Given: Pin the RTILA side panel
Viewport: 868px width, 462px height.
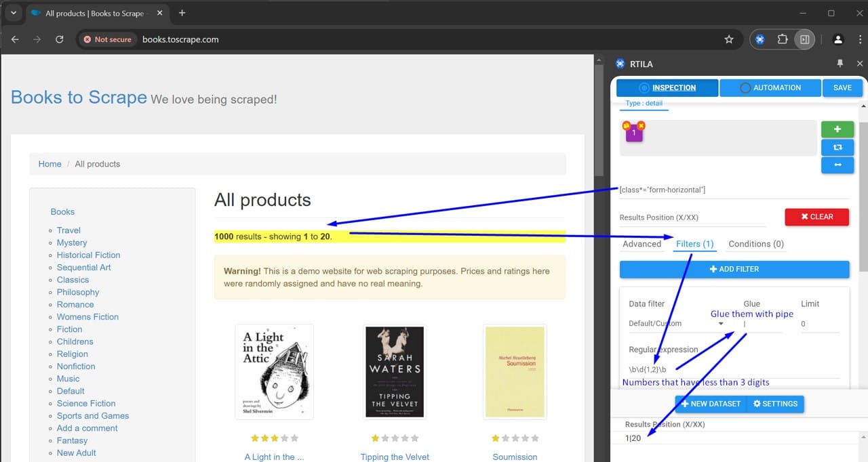Looking at the screenshot, I should point(840,64).
